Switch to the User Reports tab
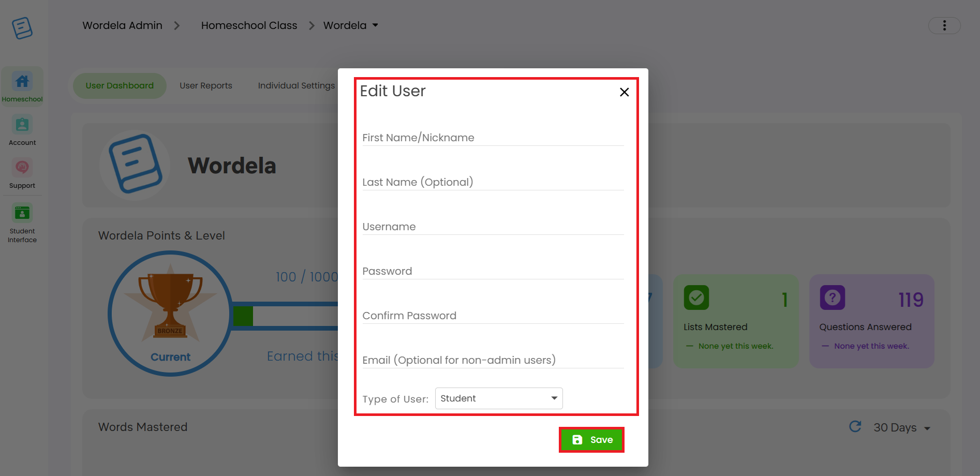This screenshot has height=476, width=980. click(206, 86)
